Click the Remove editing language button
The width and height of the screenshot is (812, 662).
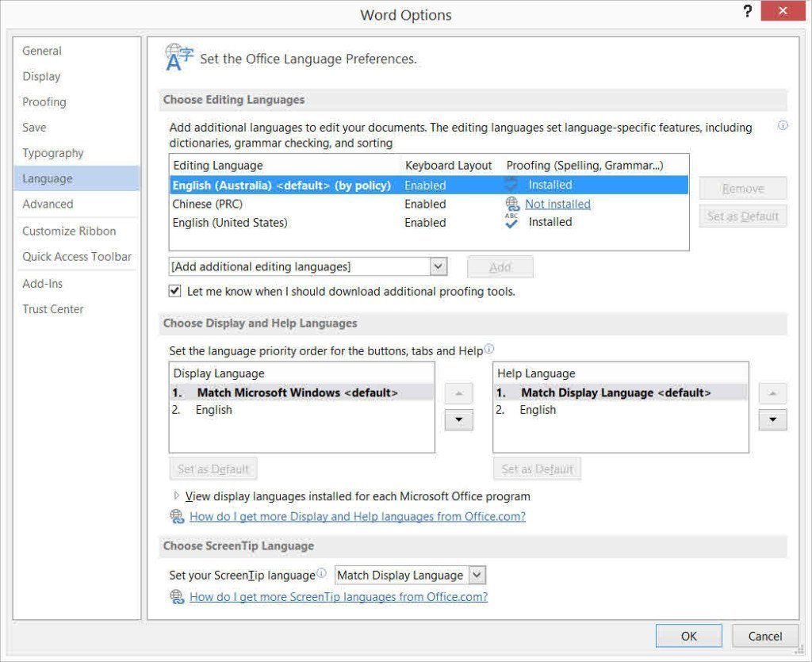click(x=742, y=189)
